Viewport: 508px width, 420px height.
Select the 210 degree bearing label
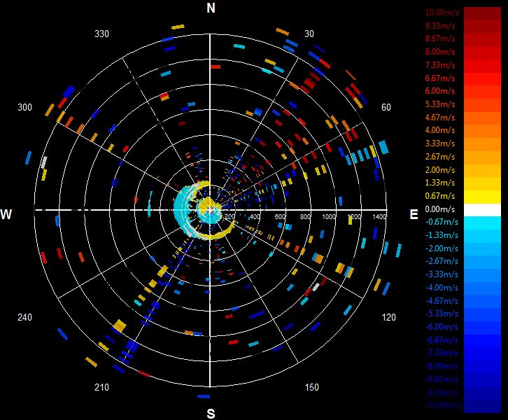(x=101, y=387)
